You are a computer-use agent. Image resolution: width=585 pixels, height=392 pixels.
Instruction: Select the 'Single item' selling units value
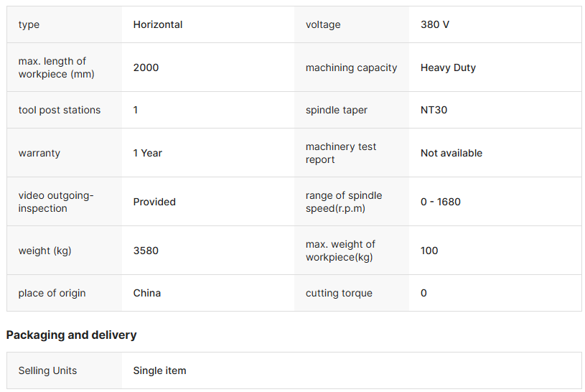click(159, 370)
